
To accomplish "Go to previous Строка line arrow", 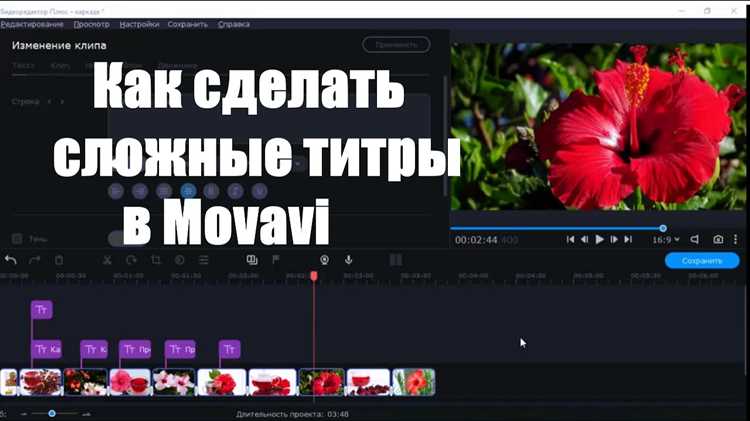I will coord(49,102).
